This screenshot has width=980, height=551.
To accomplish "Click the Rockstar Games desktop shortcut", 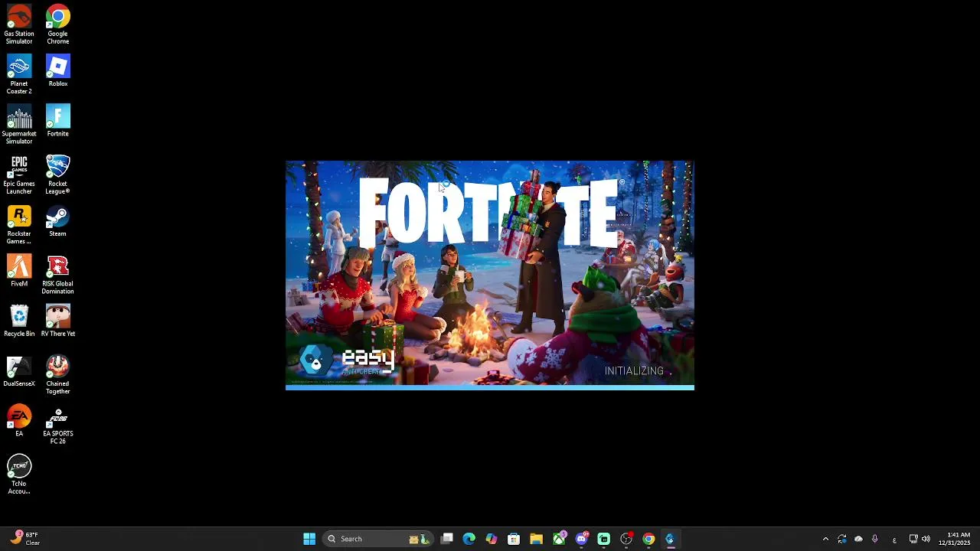I will (x=19, y=224).
